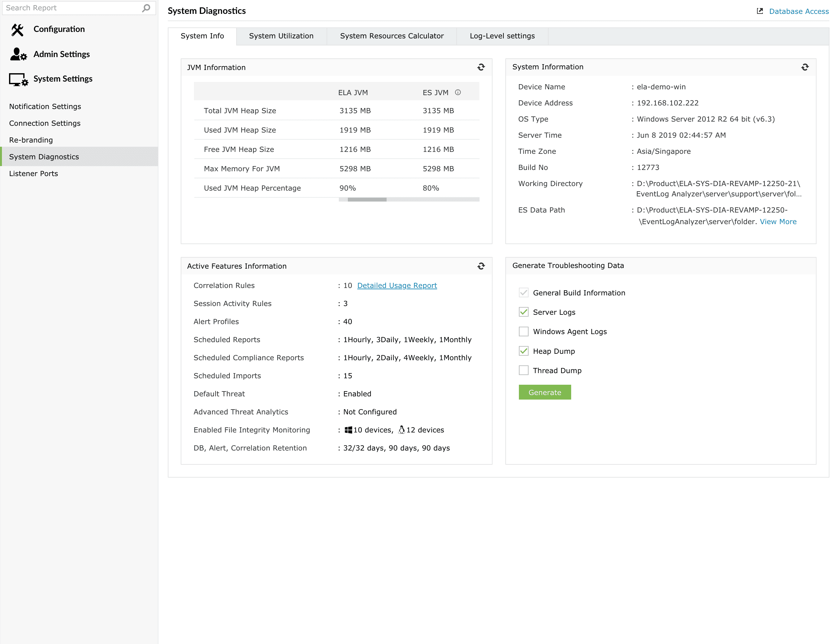Click the ES JVM info icon
The width and height of the screenshot is (839, 644).
click(x=458, y=92)
